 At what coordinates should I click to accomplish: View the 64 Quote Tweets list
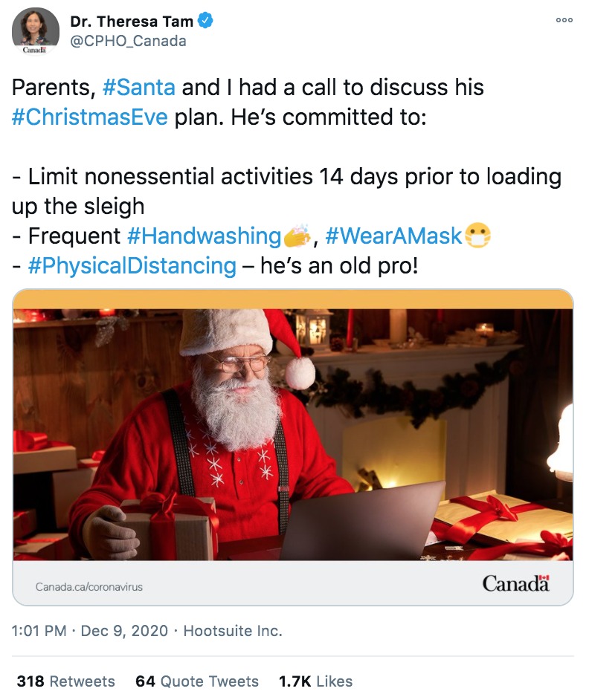[197, 681]
